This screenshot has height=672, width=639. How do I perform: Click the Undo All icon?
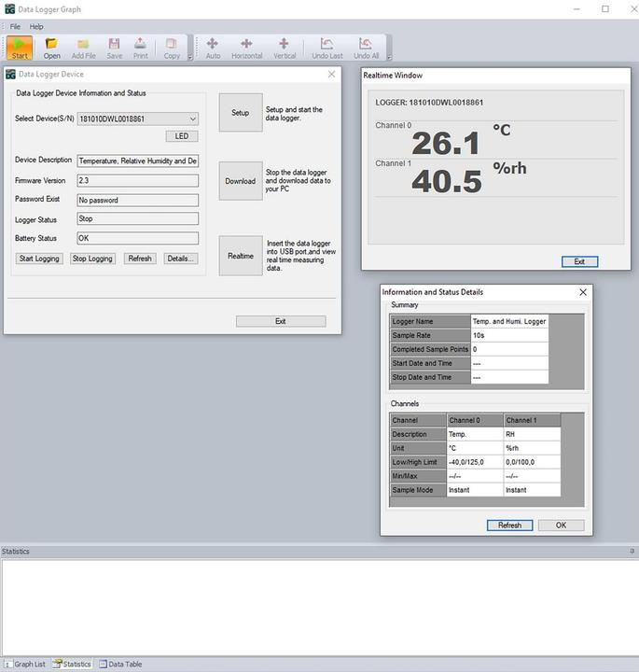point(367,48)
